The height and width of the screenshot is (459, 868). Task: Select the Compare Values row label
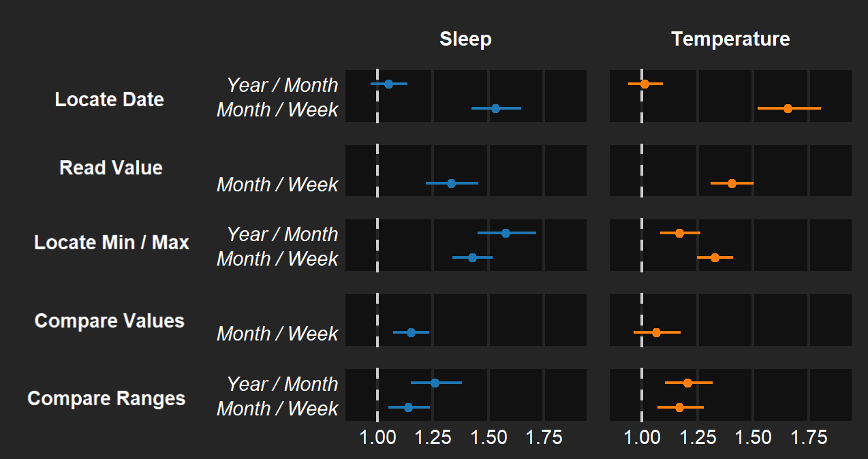tap(110, 321)
